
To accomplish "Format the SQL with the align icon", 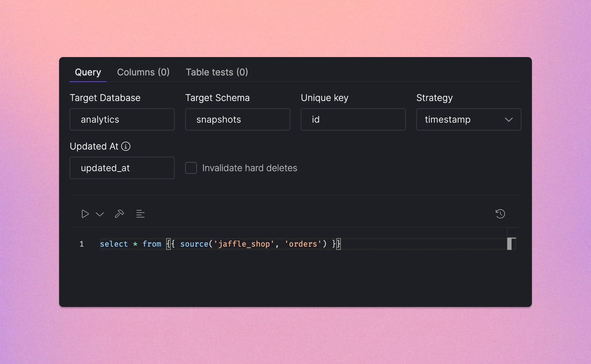I will click(x=140, y=214).
